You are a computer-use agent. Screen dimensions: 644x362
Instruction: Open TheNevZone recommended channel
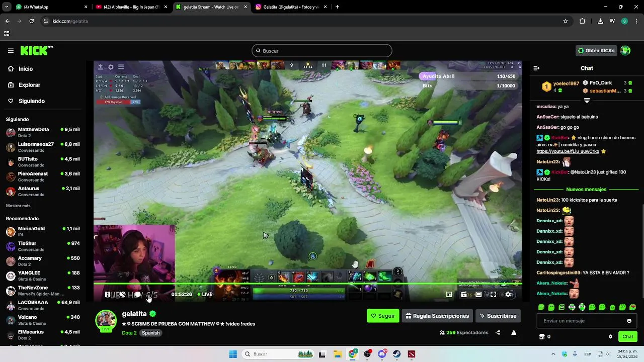pyautogui.click(x=43, y=291)
